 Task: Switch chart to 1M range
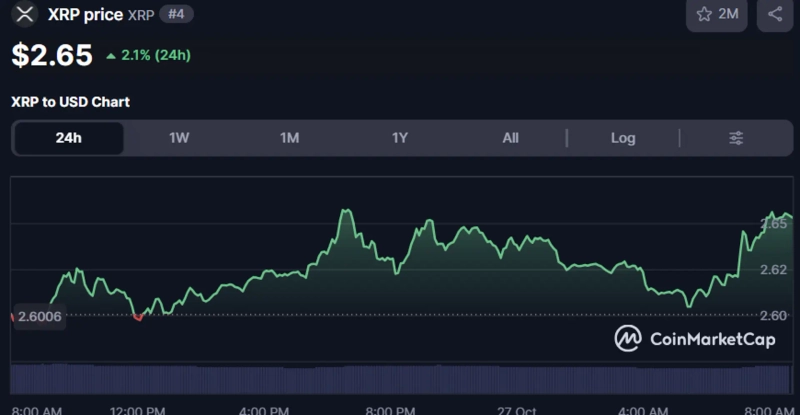tap(289, 138)
